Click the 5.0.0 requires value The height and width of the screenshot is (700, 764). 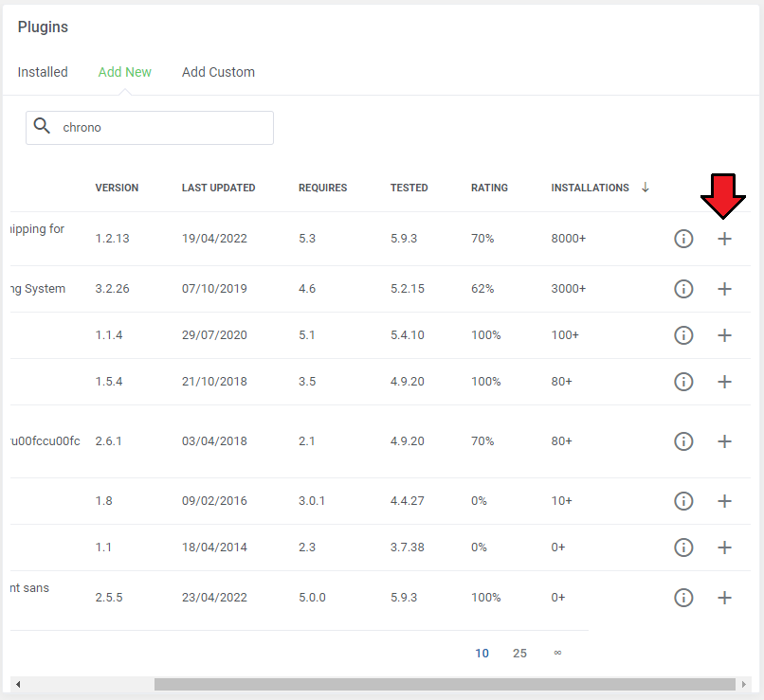coord(312,598)
